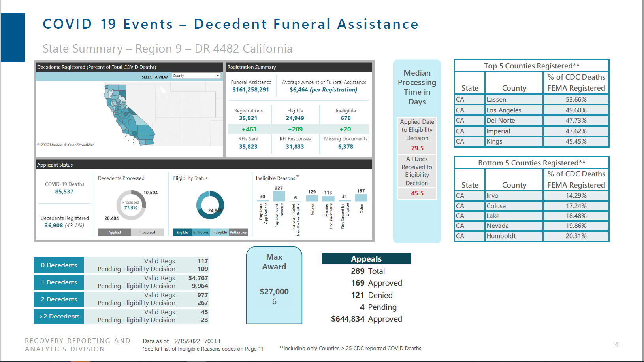
Task: Select Humboldt in Bottom 5 Counties table
Action: [500, 236]
